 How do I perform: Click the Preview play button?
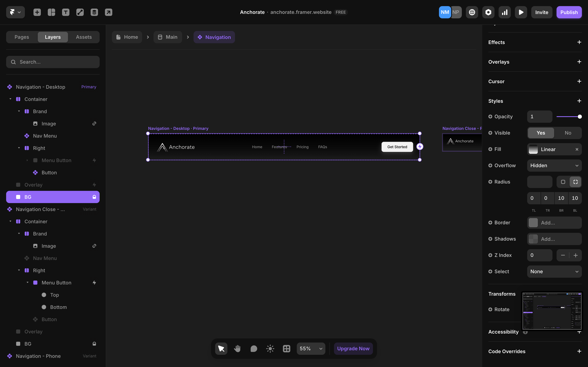pyautogui.click(x=521, y=12)
